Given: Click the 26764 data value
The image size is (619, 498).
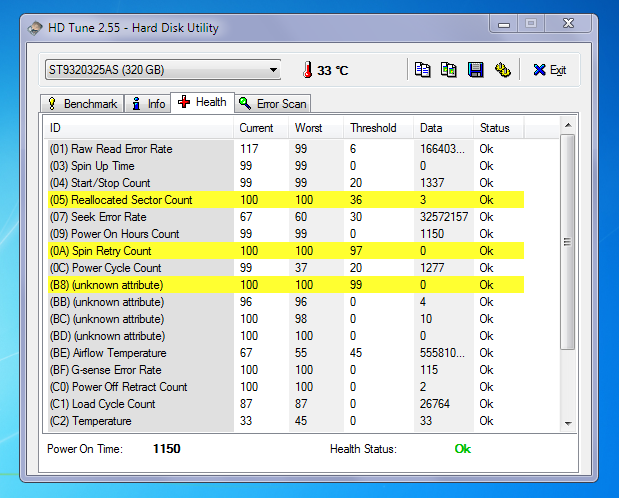Looking at the screenshot, I should point(435,404).
